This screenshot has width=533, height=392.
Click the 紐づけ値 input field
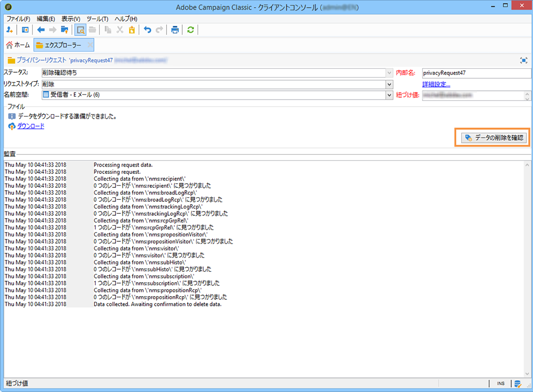click(473, 96)
